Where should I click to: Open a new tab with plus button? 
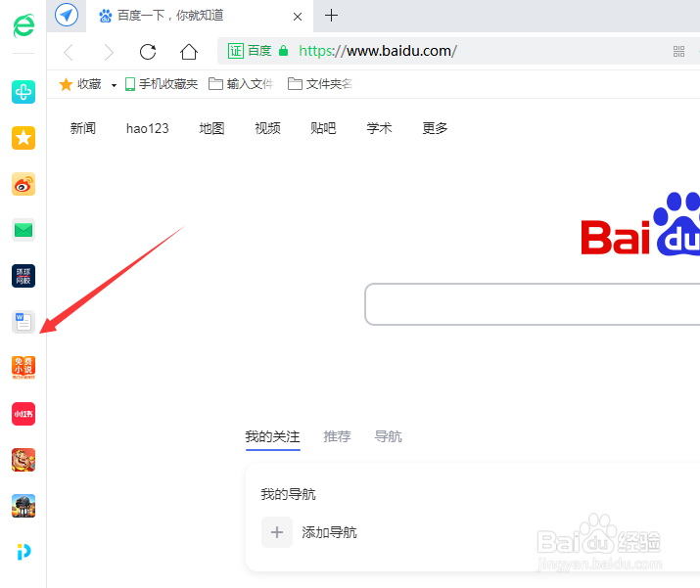pyautogui.click(x=331, y=16)
